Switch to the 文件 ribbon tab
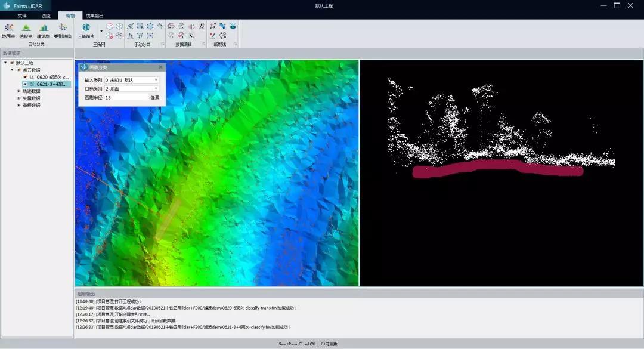Image resolution: width=644 pixels, height=349 pixels. (22, 16)
